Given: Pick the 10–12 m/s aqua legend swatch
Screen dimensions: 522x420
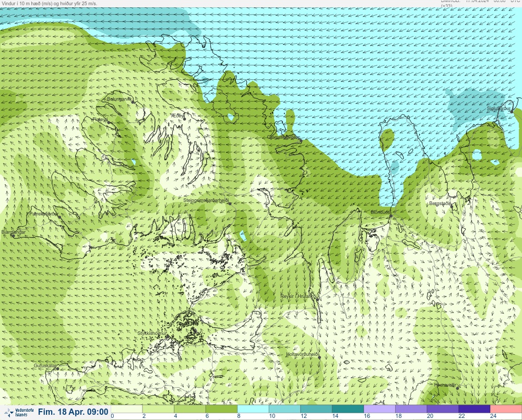Looking at the screenshot, I should 284,409.
